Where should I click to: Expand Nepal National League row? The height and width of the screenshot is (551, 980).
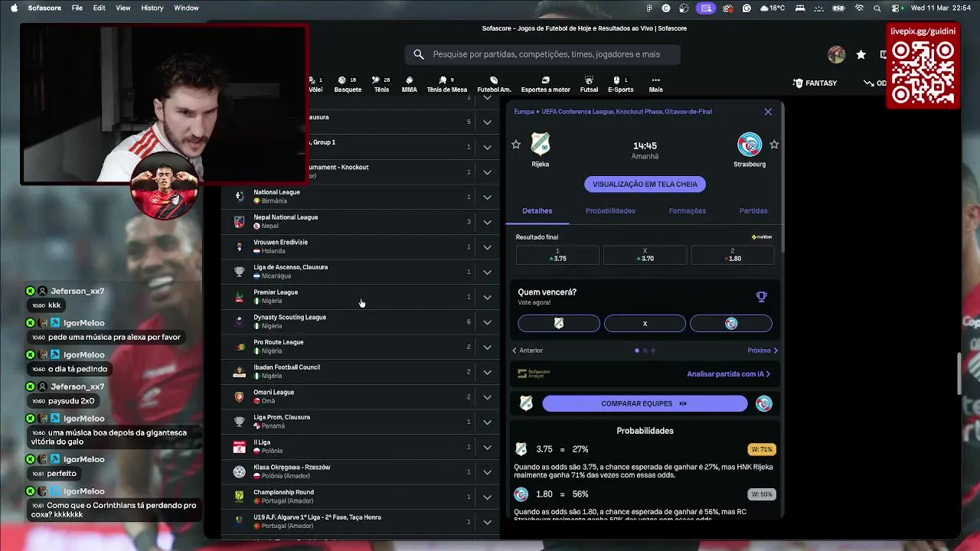[487, 222]
